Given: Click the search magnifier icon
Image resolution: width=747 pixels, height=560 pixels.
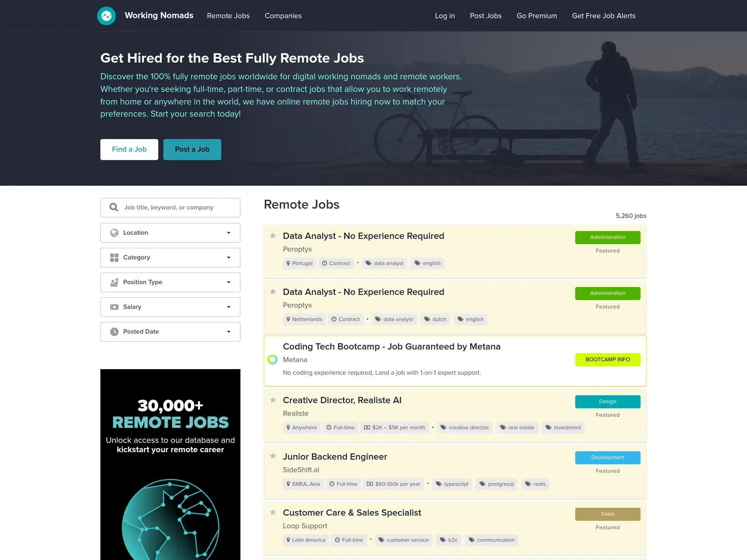Looking at the screenshot, I should pyautogui.click(x=114, y=207).
